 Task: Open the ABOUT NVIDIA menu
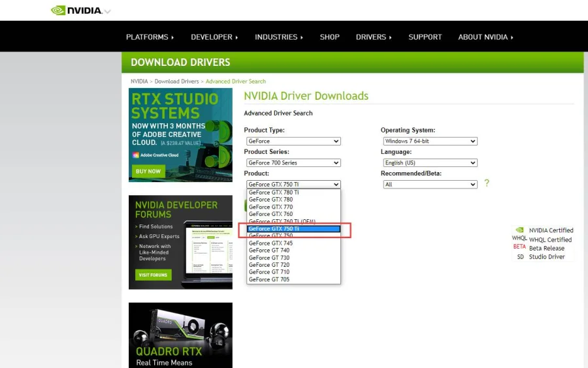click(x=485, y=37)
